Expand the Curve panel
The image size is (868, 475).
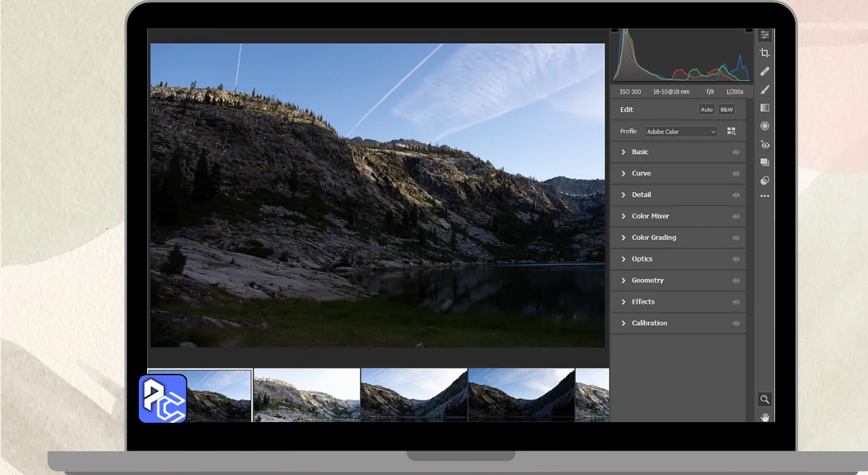[x=641, y=174]
